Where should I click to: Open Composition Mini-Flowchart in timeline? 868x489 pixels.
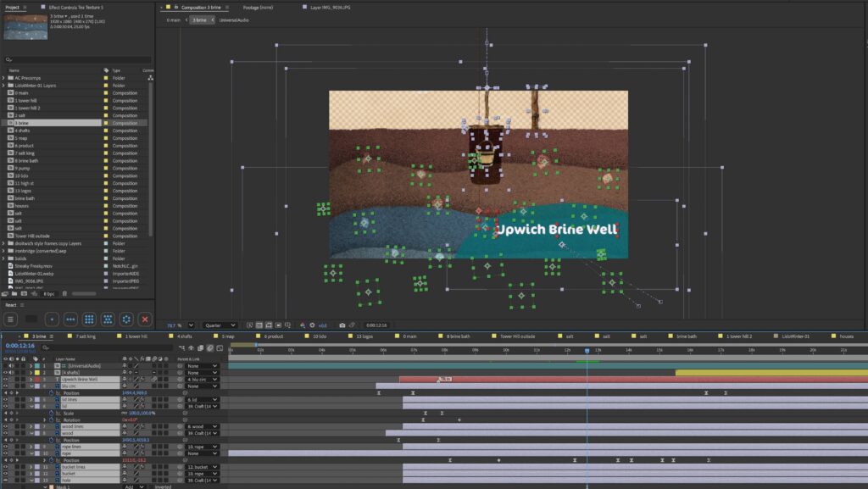click(181, 348)
